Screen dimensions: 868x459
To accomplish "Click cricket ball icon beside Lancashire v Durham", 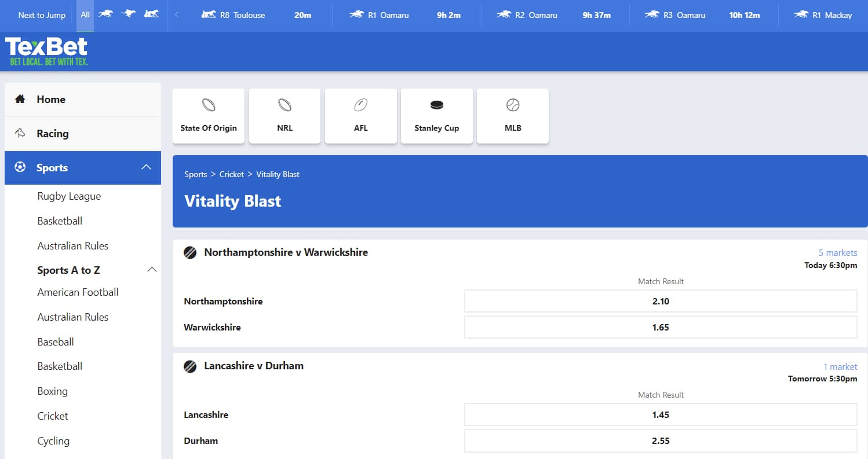I will pos(190,366).
